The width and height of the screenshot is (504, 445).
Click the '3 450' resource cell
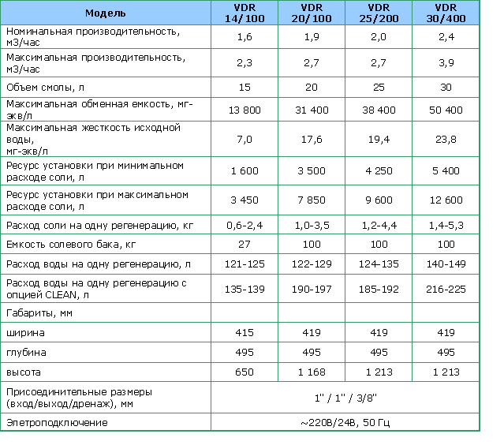point(245,200)
